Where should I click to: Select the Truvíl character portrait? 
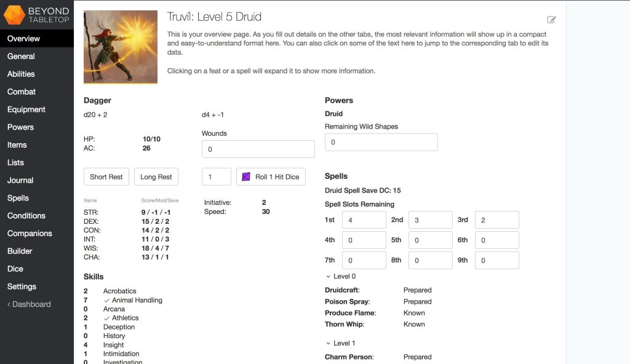(120, 46)
